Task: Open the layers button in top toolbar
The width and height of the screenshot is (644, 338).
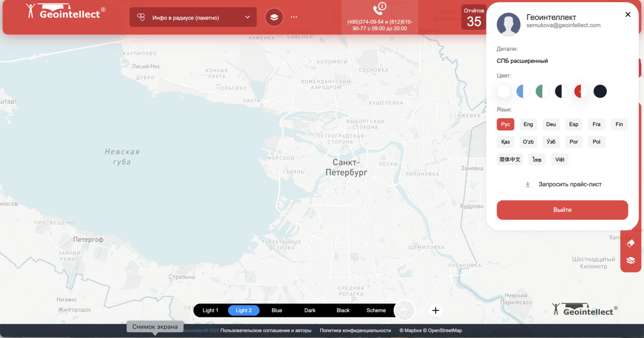Action: point(274,17)
